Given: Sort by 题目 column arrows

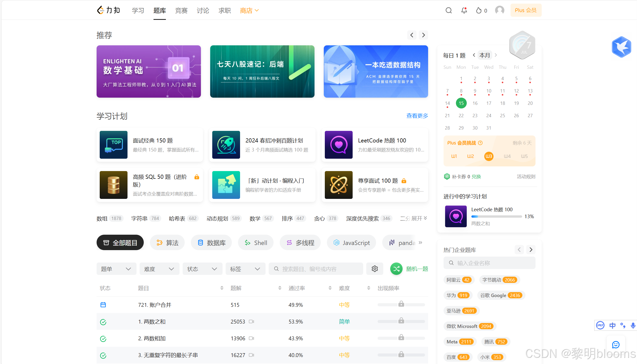Looking at the screenshot, I should pos(222,288).
